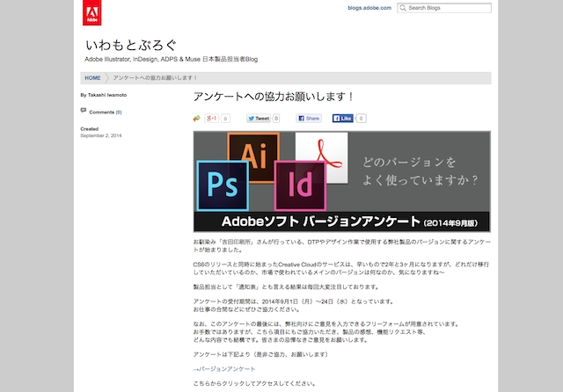Open the Comments (0) link
Screen dimensions: 563x392
pyautogui.click(x=106, y=113)
